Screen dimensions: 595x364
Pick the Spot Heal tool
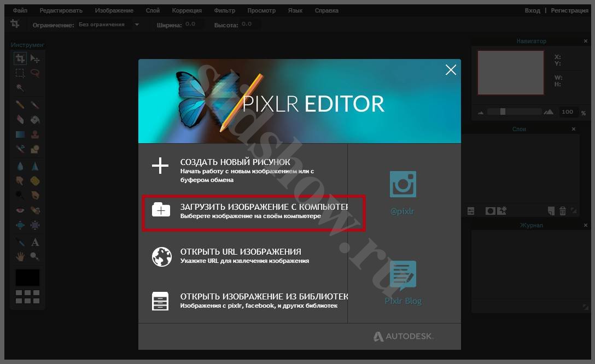tap(35, 210)
